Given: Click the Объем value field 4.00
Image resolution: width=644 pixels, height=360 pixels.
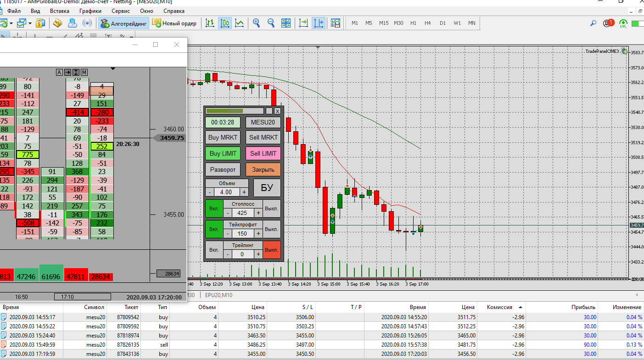Looking at the screenshot, I should click(x=227, y=192).
